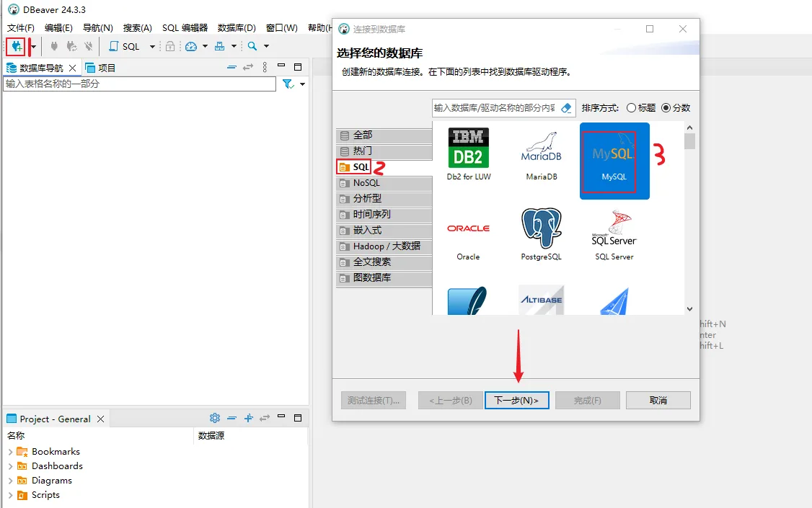This screenshot has width=812, height=508.
Task: Click the disconnect toolbar icon
Action: [89, 46]
